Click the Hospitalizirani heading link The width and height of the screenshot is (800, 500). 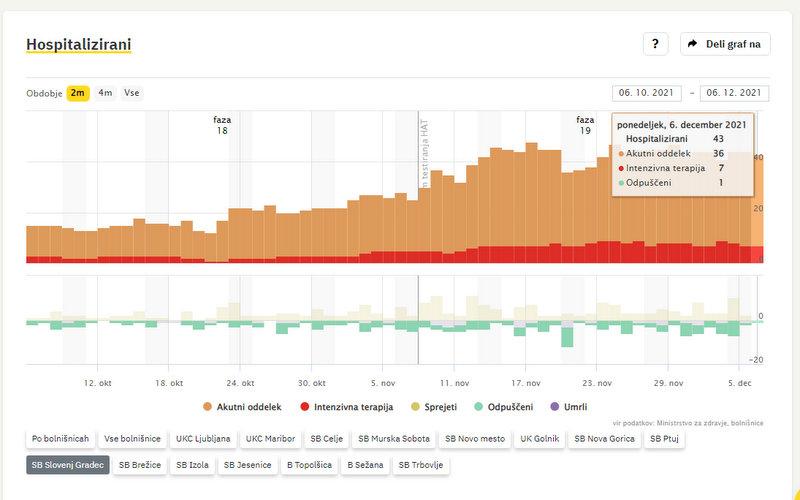click(x=78, y=45)
